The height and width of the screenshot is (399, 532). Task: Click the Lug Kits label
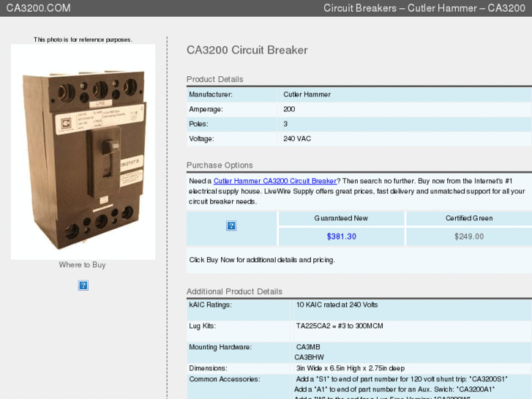202,326
